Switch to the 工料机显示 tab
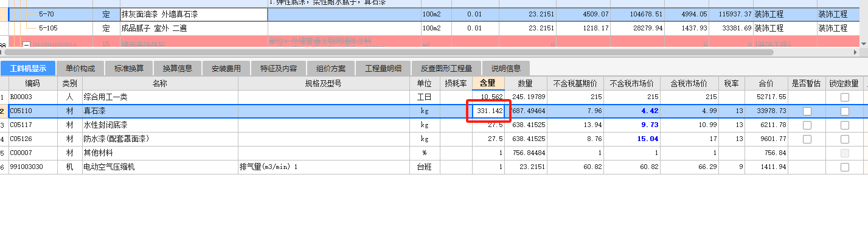 pyautogui.click(x=28, y=69)
